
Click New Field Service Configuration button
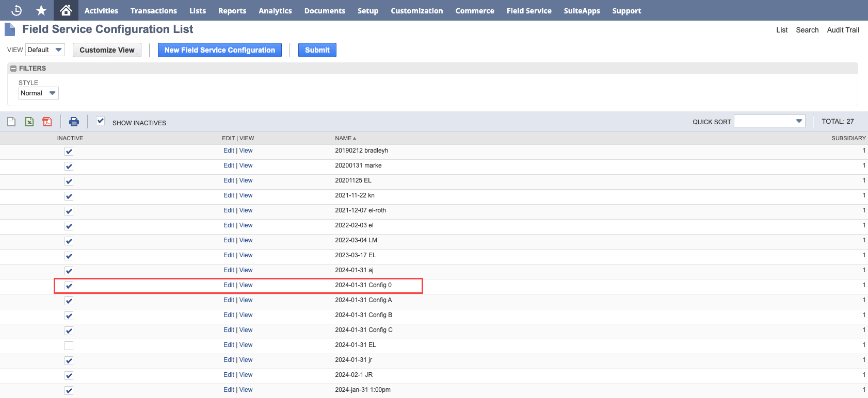220,50
